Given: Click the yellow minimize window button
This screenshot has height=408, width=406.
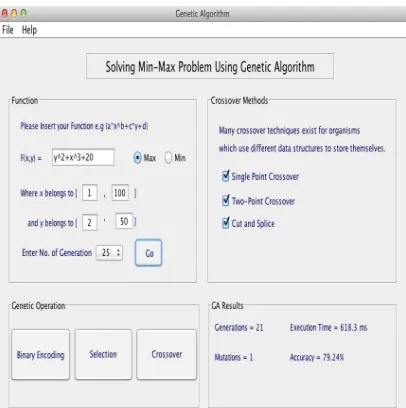Looking at the screenshot, I should click(x=14, y=14).
